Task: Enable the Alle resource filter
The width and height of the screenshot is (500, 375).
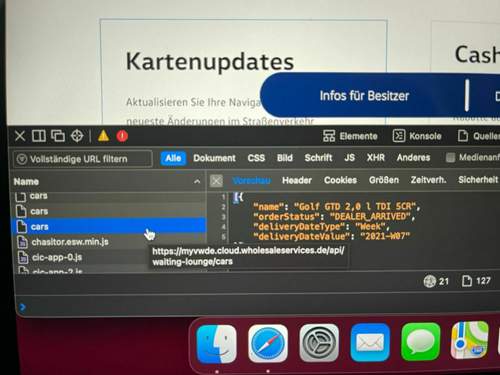Action: [x=173, y=158]
